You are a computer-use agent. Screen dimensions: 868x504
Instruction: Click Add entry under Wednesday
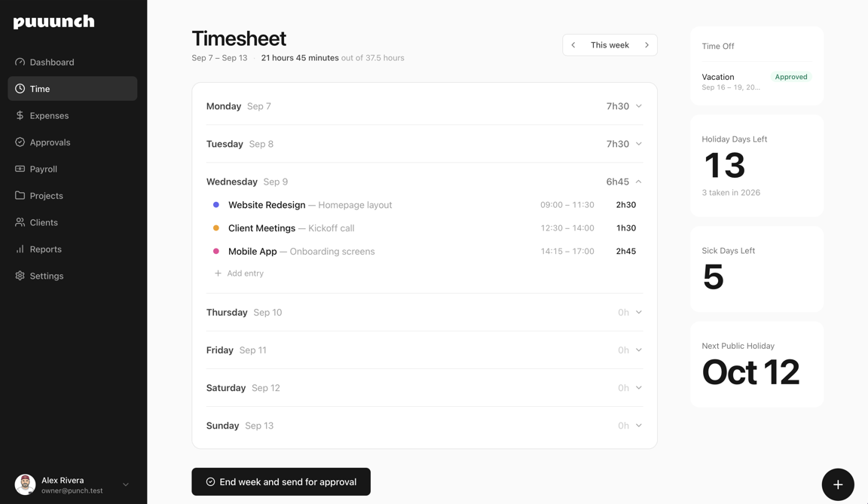pyautogui.click(x=239, y=273)
